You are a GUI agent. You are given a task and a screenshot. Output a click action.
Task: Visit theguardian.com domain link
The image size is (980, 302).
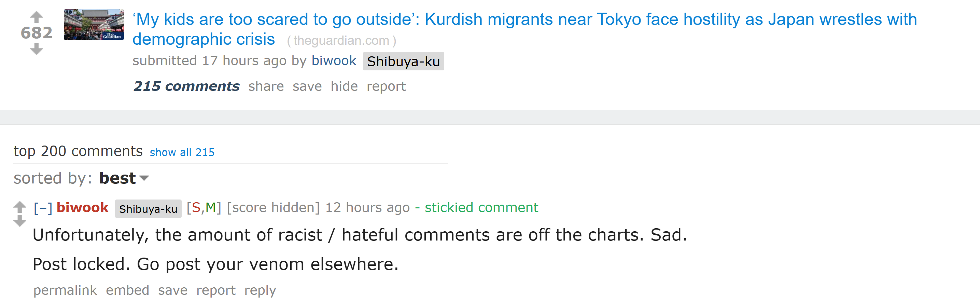[x=341, y=40]
